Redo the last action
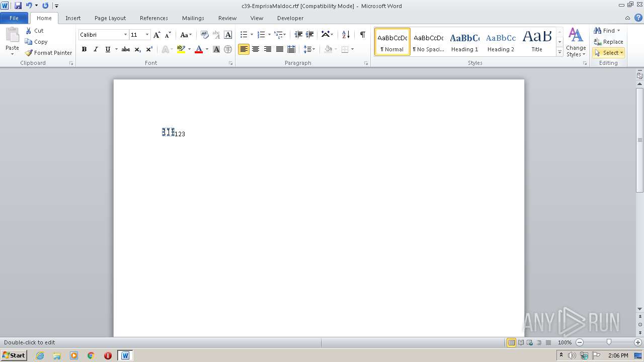 pos(45,6)
